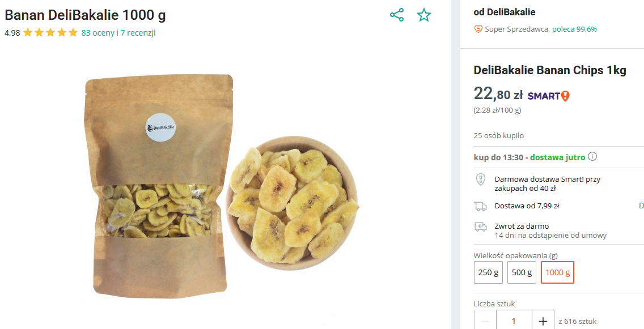Click the free return truck icon

coord(480,227)
